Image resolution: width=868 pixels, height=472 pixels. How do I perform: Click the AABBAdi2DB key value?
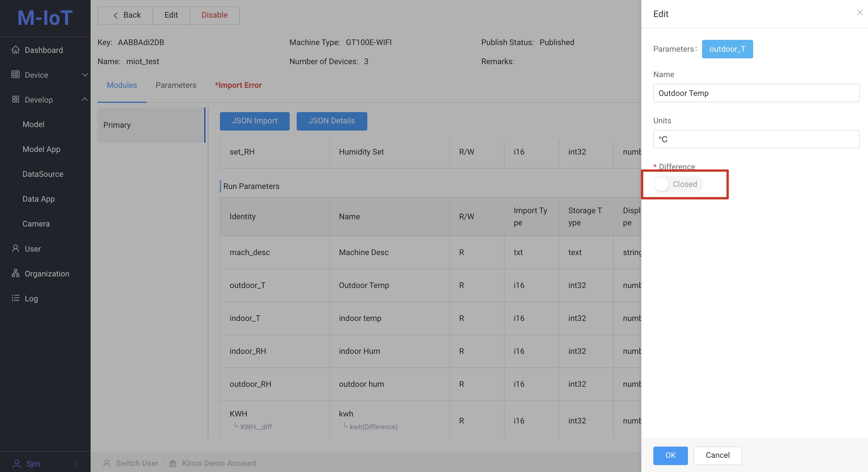pyautogui.click(x=141, y=42)
